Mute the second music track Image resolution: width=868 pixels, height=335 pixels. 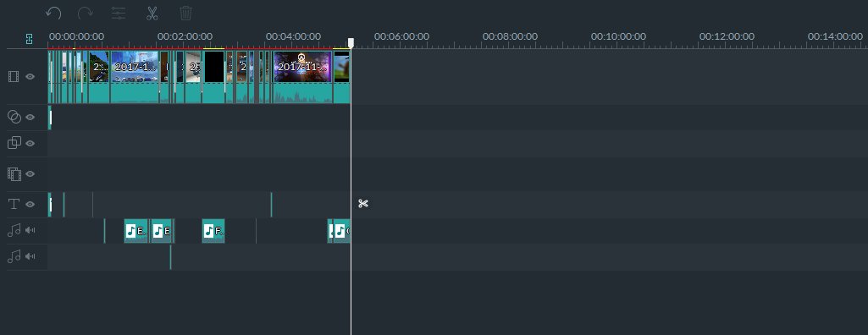click(x=30, y=256)
